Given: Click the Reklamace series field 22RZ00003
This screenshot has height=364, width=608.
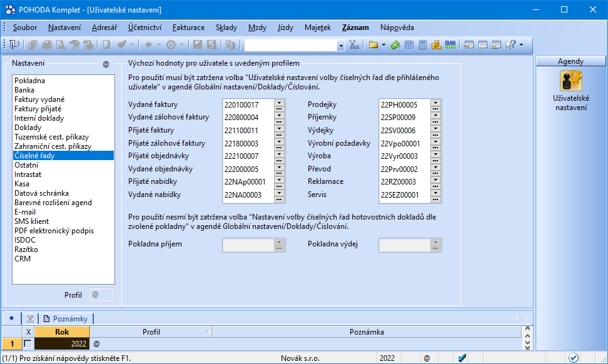Looking at the screenshot, I should [x=405, y=182].
